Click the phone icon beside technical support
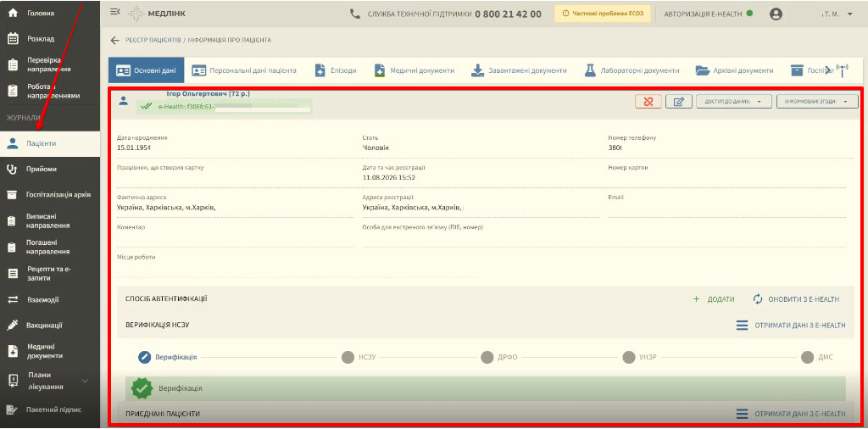The width and height of the screenshot is (868, 429). 355,14
